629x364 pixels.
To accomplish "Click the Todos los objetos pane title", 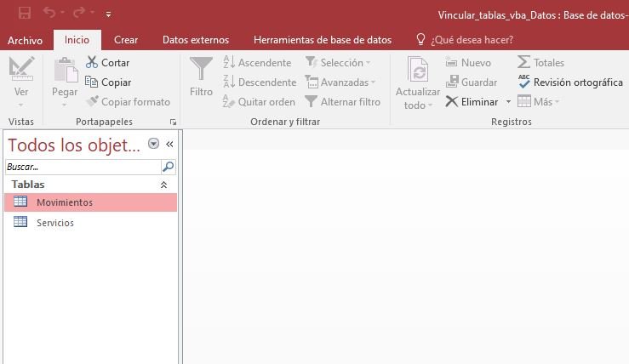I will 74,145.
